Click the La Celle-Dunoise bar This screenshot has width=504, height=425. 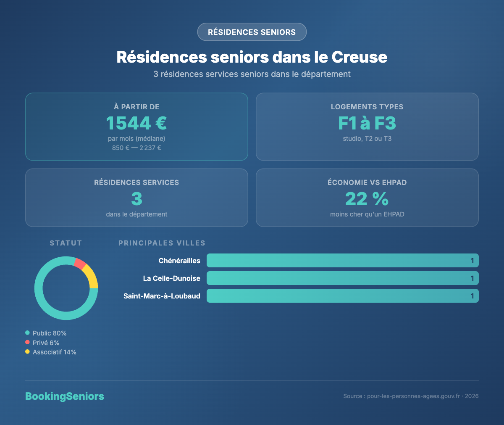[x=342, y=278]
